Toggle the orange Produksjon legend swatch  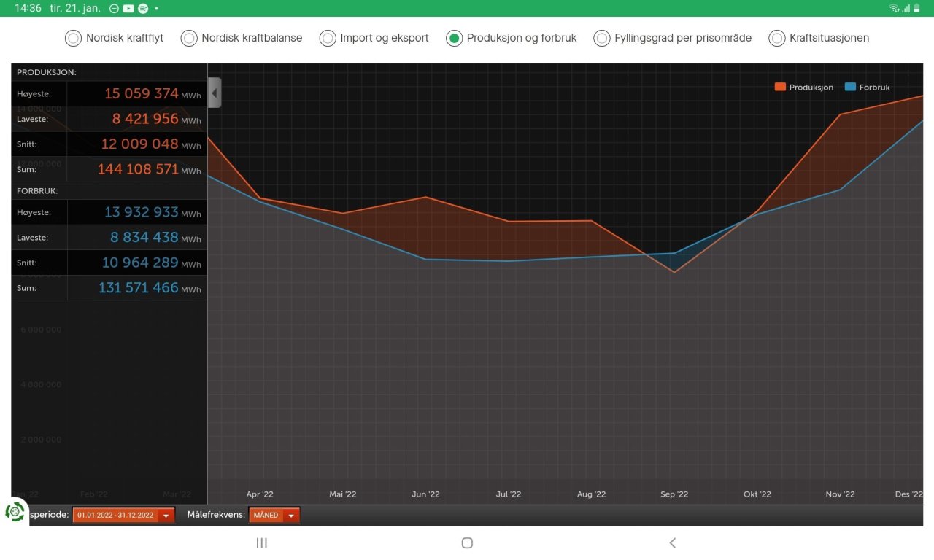click(x=780, y=87)
